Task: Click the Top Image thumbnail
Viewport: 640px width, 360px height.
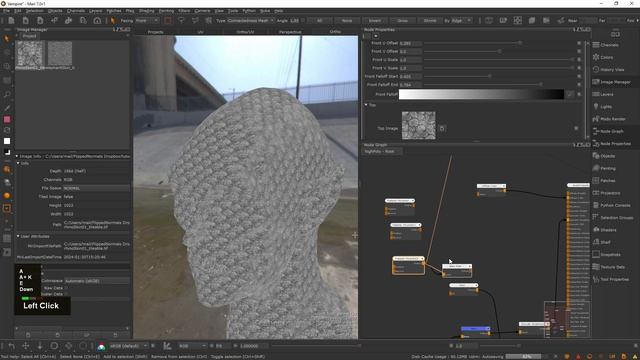Action: click(x=418, y=125)
